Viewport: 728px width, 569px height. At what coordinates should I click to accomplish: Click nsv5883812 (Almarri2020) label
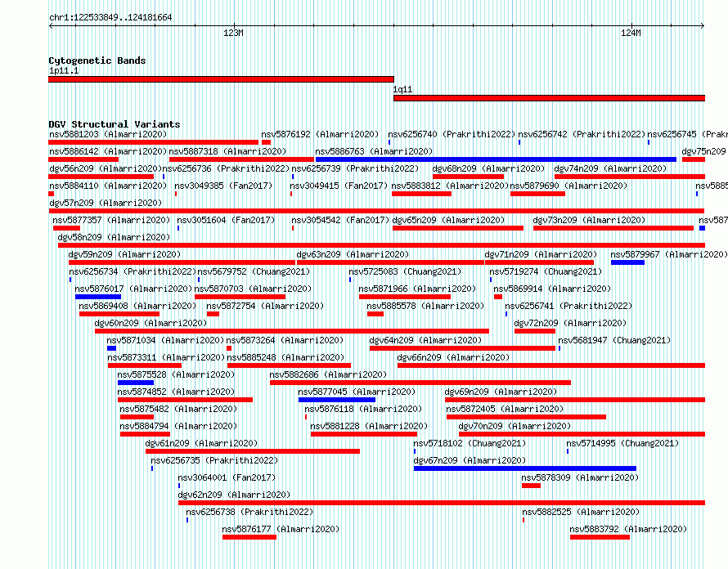450,186
